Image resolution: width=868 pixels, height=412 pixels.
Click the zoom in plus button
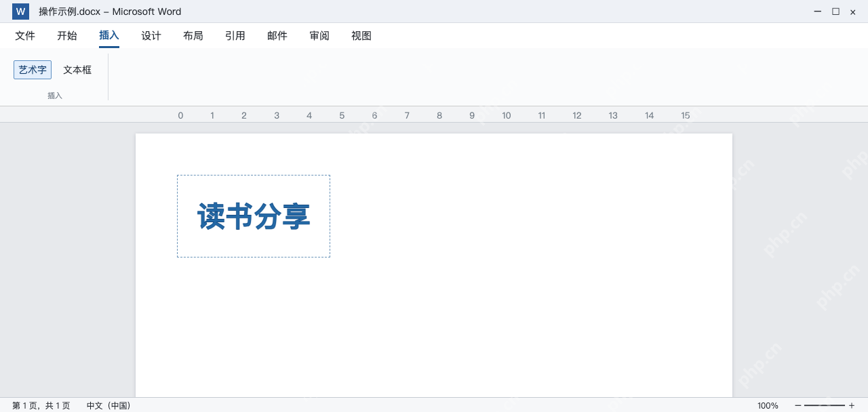(852, 405)
